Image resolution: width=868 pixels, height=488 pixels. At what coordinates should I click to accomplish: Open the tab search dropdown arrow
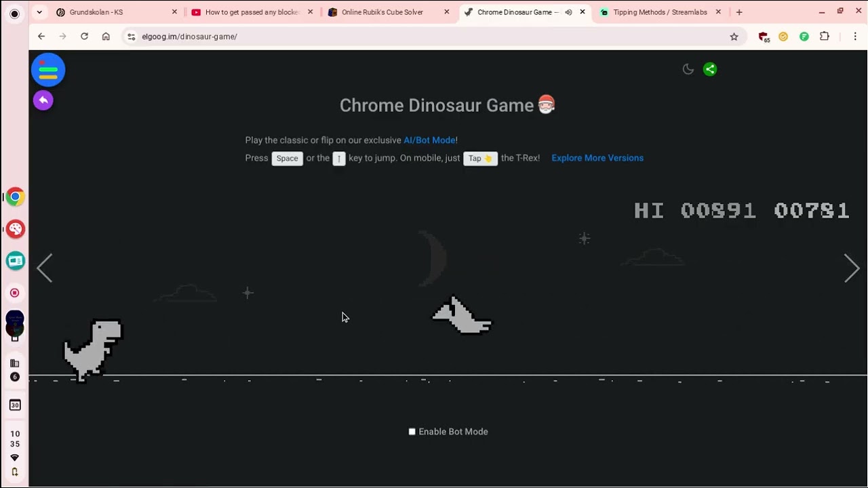point(39,12)
